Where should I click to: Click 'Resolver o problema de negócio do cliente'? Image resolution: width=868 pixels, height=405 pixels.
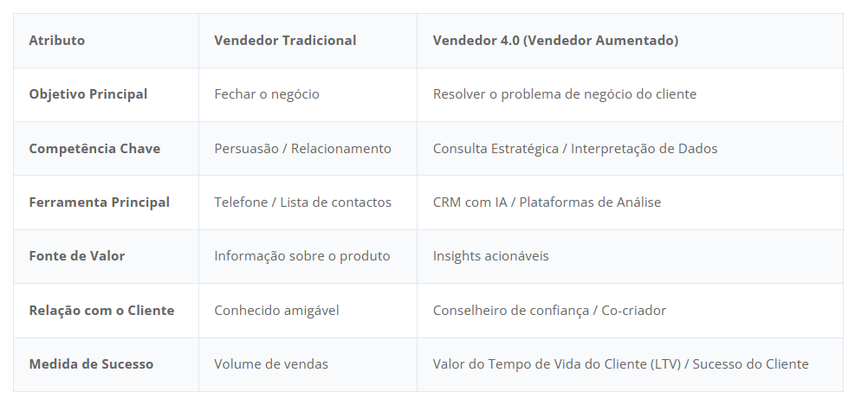point(564,94)
